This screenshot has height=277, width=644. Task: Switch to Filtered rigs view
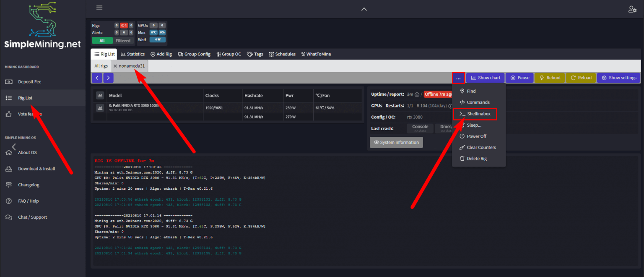point(123,40)
